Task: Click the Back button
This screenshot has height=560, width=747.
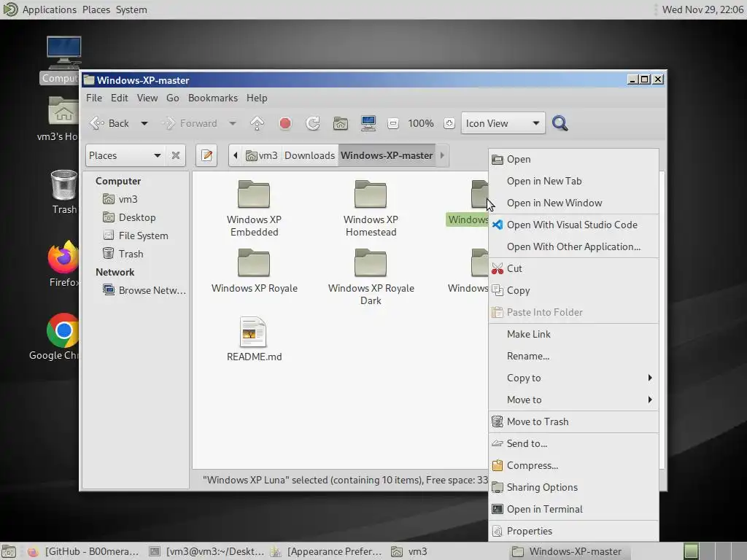Action: 109,123
